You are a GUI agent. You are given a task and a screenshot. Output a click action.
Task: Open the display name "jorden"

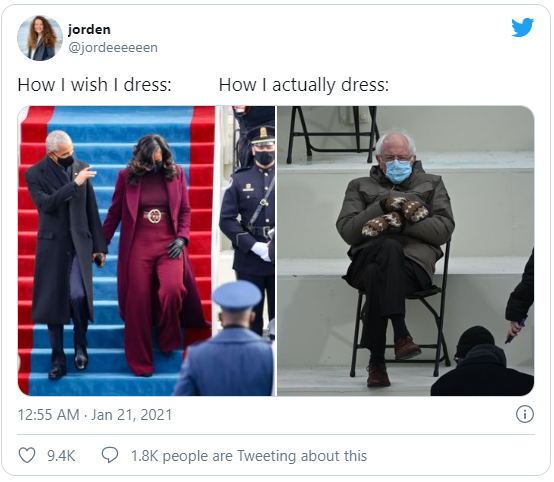click(x=89, y=29)
